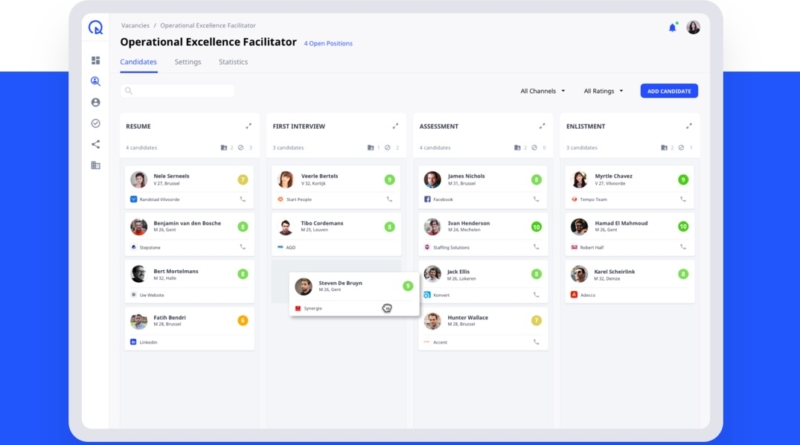Expand the Resume column

click(248, 126)
